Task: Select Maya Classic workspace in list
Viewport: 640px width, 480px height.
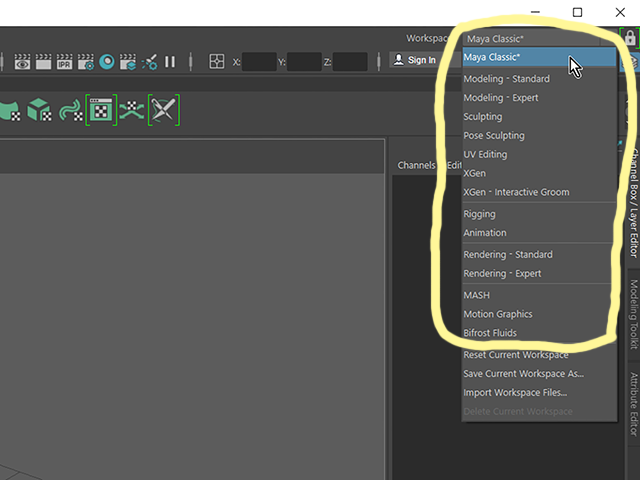Action: pyautogui.click(x=539, y=57)
